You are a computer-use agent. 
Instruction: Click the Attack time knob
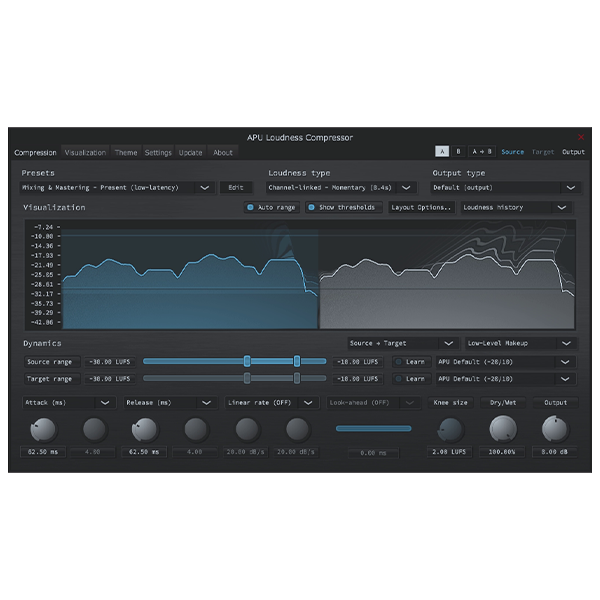coord(43,429)
